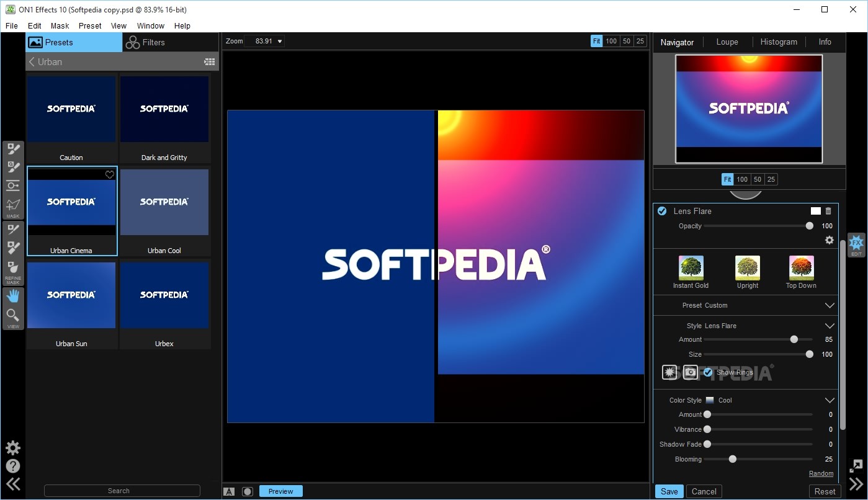Screen dimensions: 868x500
Task: Click the Reset button
Action: 825,491
